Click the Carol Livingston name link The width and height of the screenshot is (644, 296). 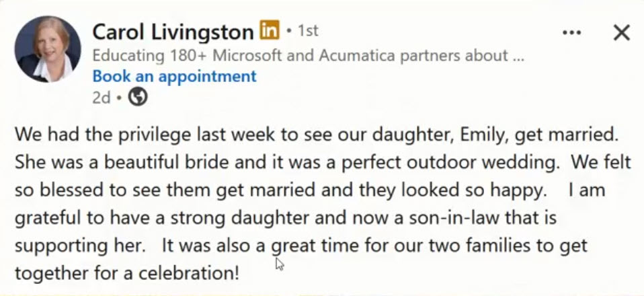(x=173, y=32)
